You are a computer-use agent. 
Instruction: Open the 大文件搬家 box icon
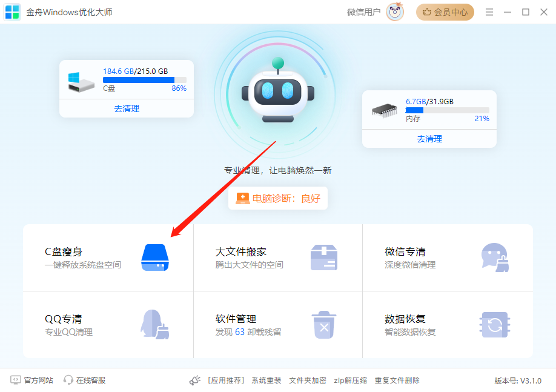click(x=324, y=257)
